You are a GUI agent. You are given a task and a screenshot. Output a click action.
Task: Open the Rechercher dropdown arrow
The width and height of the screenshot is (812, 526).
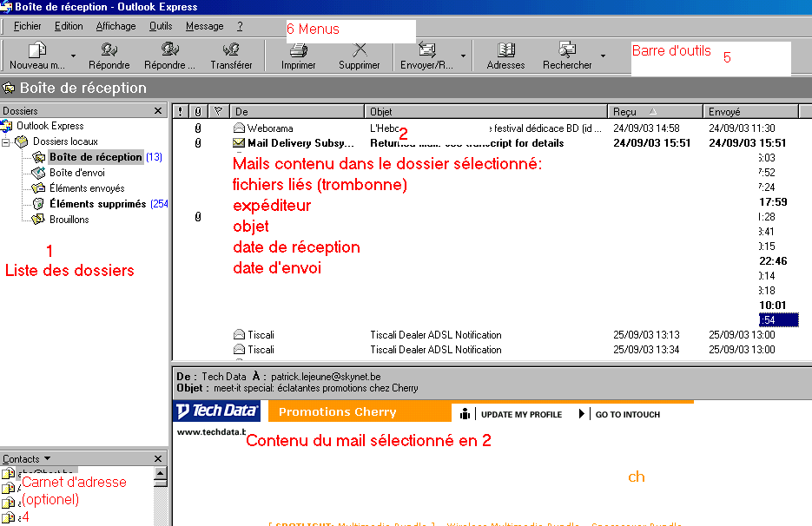coord(603,56)
